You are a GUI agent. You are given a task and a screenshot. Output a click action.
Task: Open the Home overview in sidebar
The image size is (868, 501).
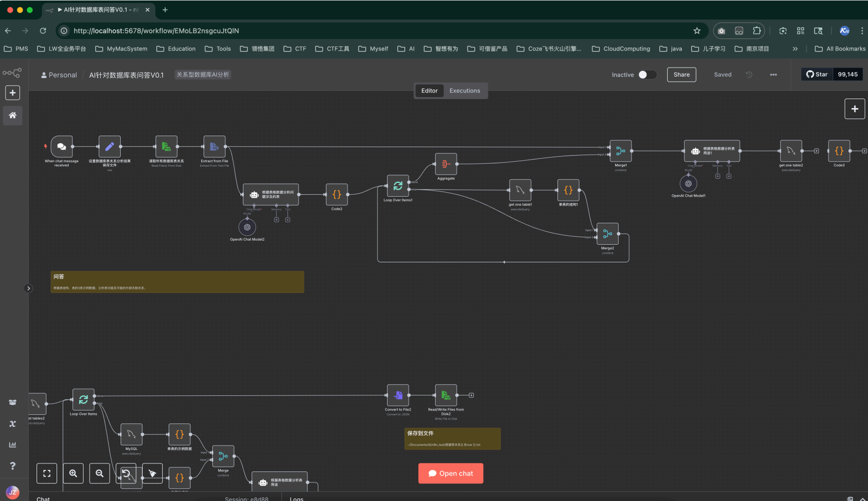point(13,115)
